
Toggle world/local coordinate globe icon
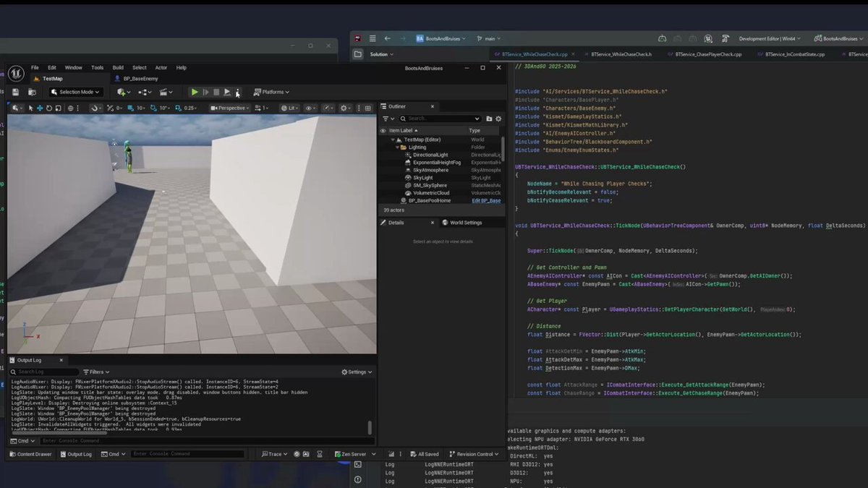pos(72,108)
